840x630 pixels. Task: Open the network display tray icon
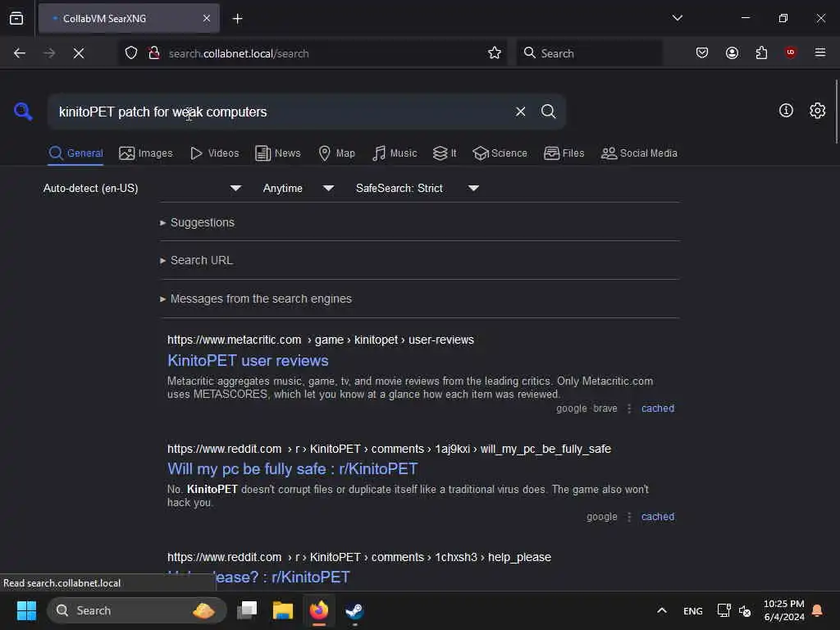point(724,610)
